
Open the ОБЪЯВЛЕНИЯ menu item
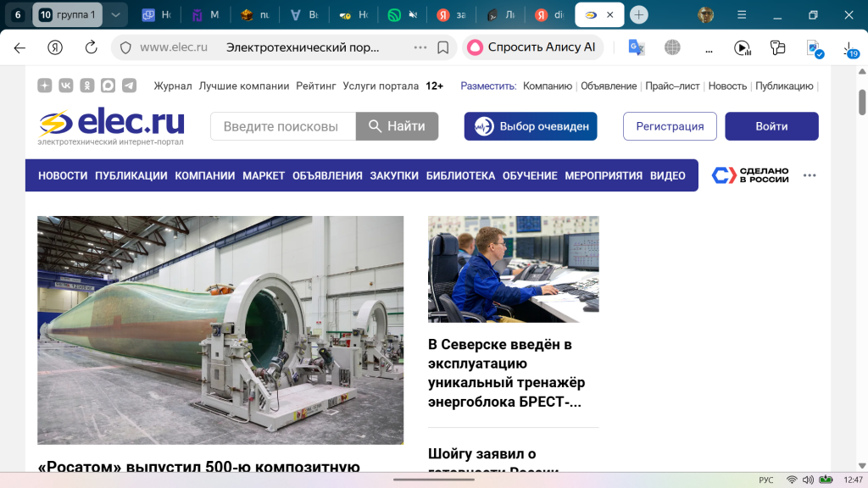(x=327, y=176)
